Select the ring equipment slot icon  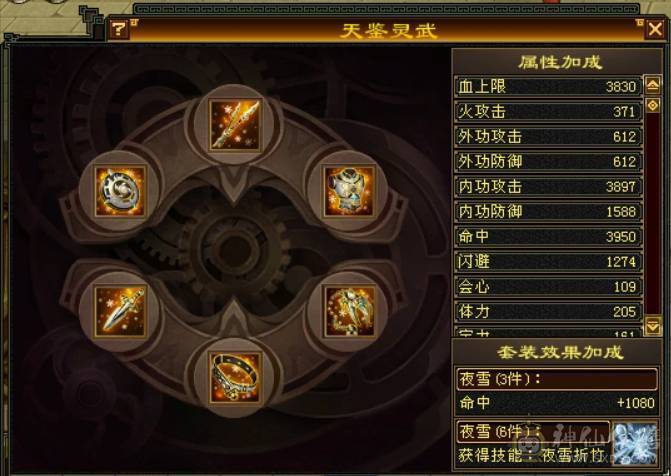click(235, 377)
